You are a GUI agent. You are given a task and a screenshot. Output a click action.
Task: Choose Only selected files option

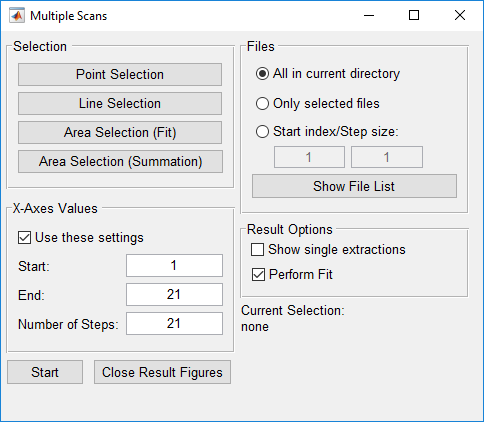click(262, 104)
